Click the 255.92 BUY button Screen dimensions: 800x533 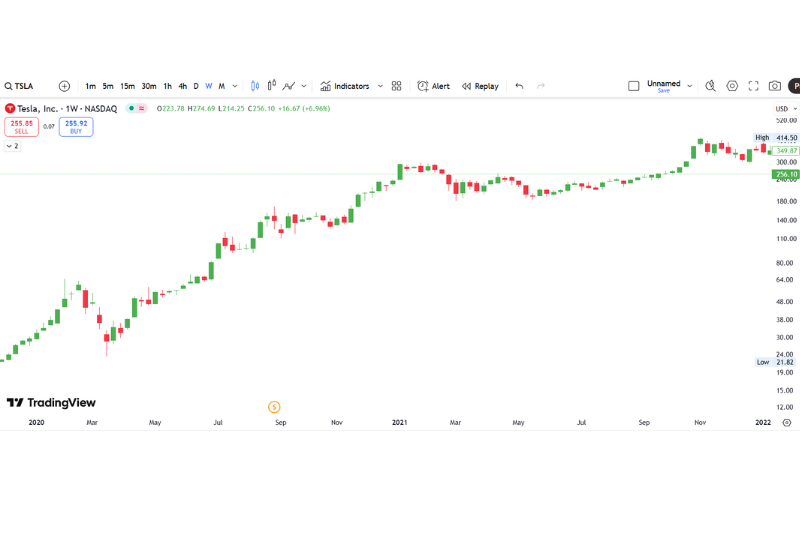coord(76,127)
